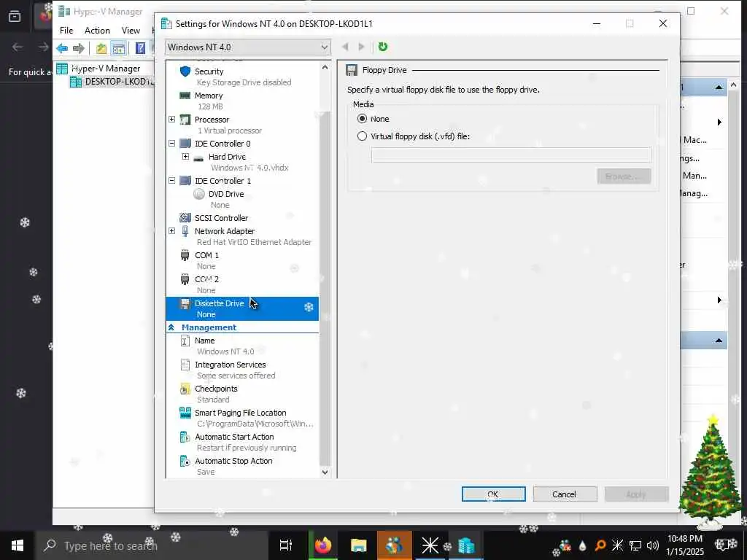This screenshot has height=560, width=747.
Task: Select the Security shield icon
Action: coord(185,71)
